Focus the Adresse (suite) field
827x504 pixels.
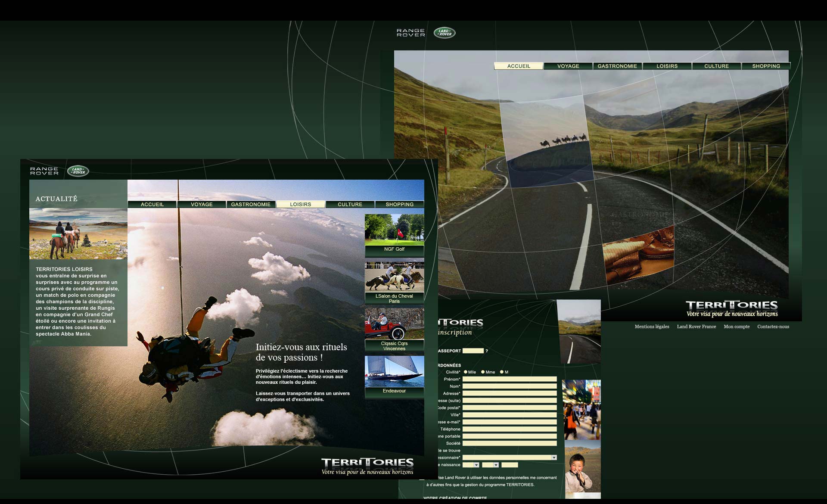tap(510, 401)
